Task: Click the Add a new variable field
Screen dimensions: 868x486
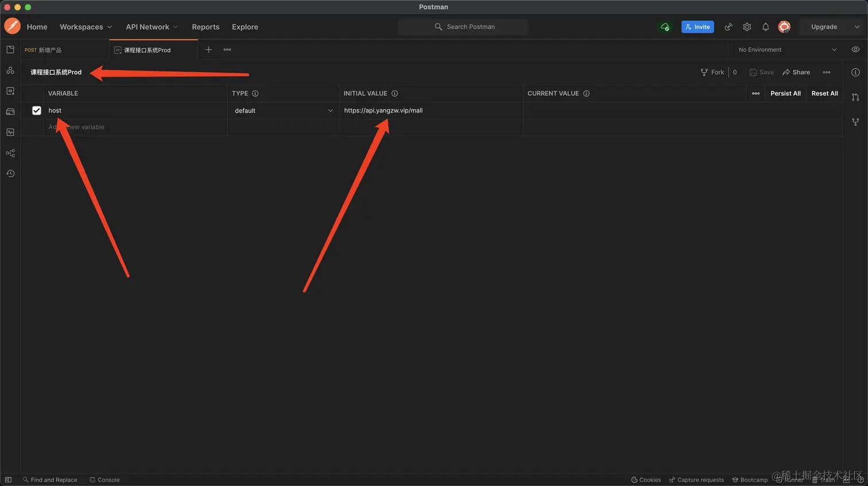Action: click(135, 127)
